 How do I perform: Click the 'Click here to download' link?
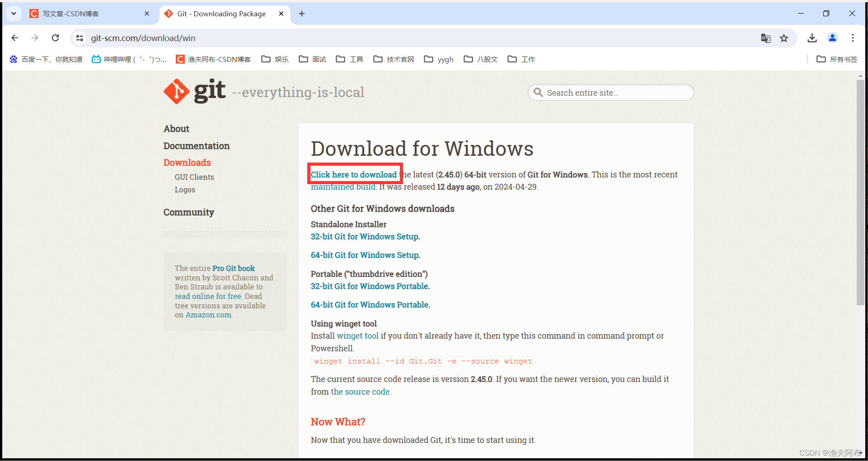coord(354,175)
